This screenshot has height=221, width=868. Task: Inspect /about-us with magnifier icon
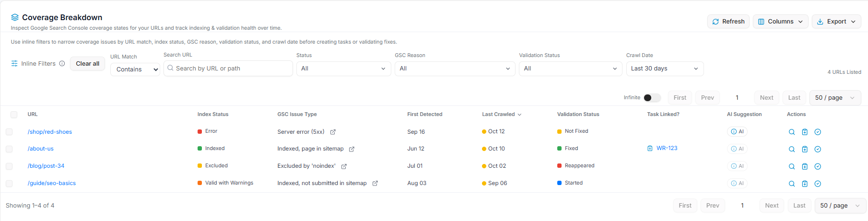click(792, 149)
